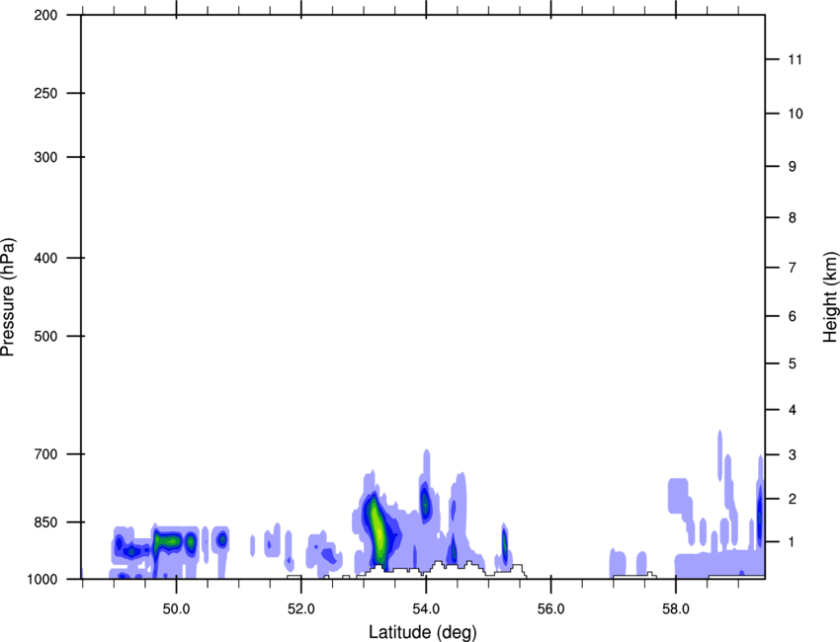This screenshot has height=642, width=840.
Task: Click the 1 km height label
Action: (793, 542)
